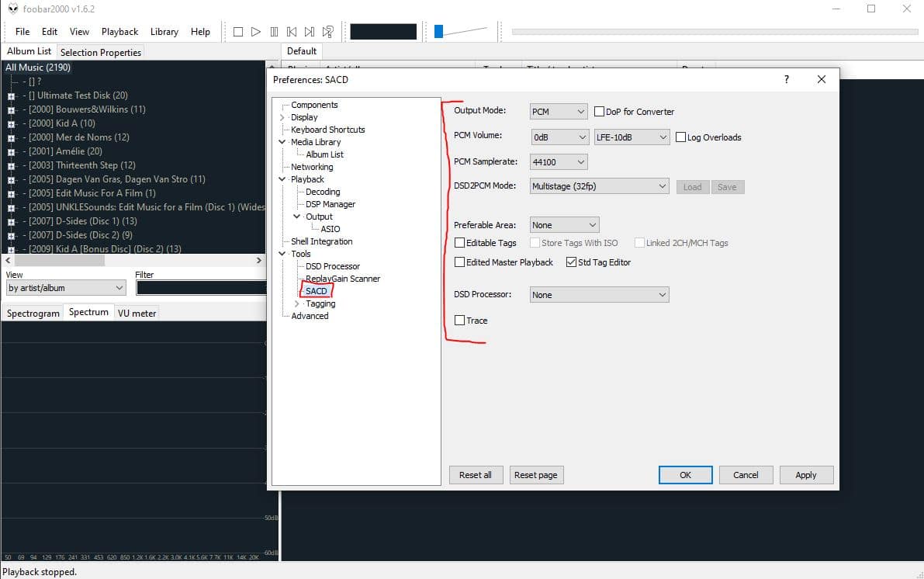
Task: Open the Output Mode dropdown
Action: (558, 112)
